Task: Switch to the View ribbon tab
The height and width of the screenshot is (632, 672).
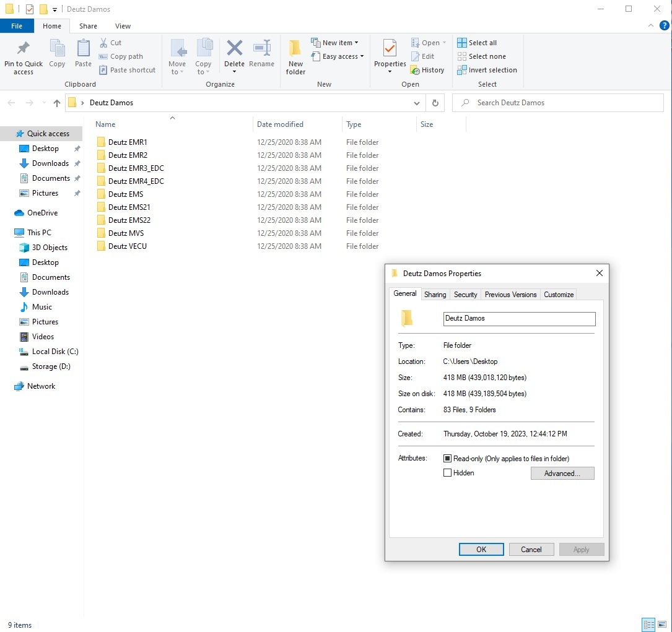Action: point(123,26)
